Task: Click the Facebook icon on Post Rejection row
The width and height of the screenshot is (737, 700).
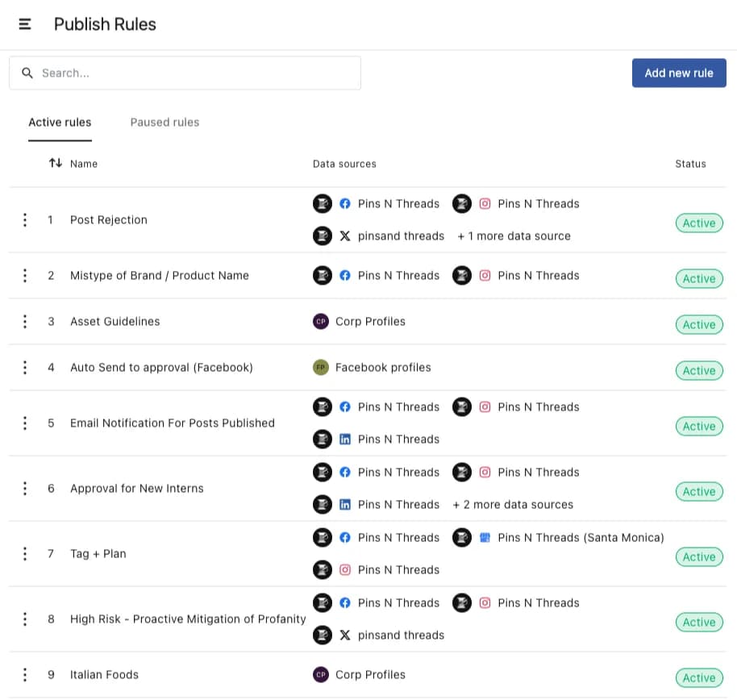Action: point(345,203)
